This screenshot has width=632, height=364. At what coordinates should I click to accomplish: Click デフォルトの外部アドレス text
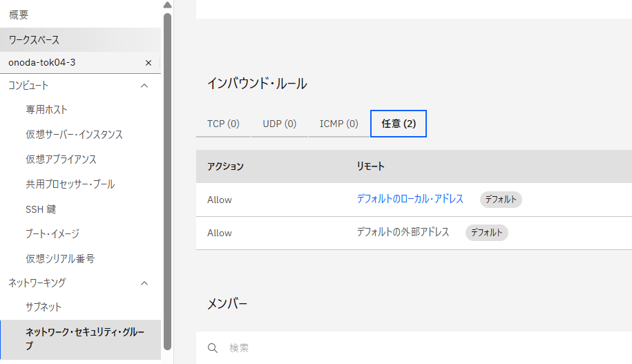403,232
